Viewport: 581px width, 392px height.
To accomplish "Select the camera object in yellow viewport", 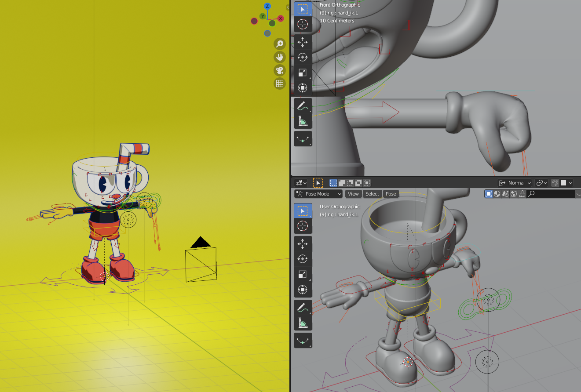I will 201,260.
